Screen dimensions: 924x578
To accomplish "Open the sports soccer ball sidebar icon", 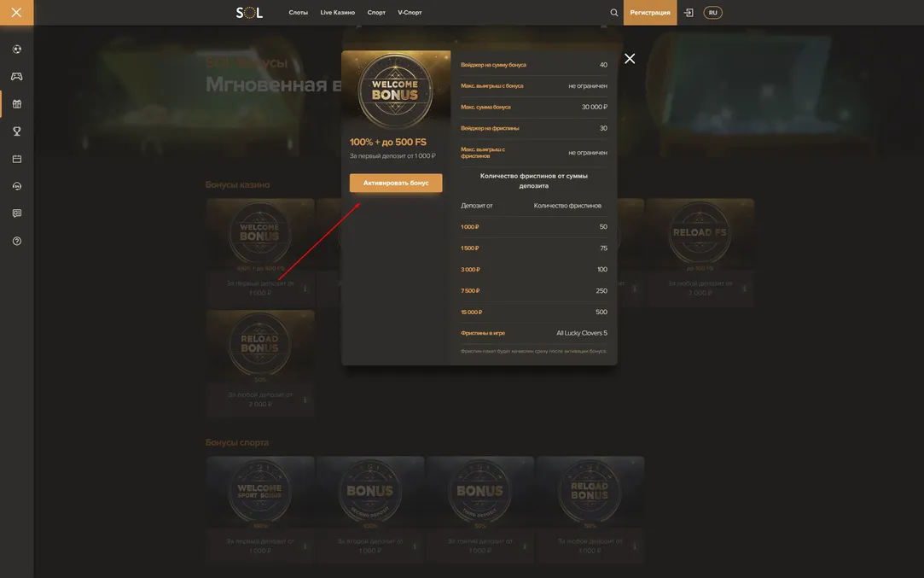I will [16, 50].
